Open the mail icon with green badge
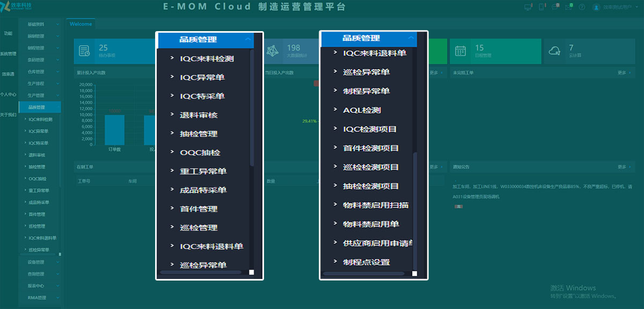The width and height of the screenshot is (644, 309). 568,6
